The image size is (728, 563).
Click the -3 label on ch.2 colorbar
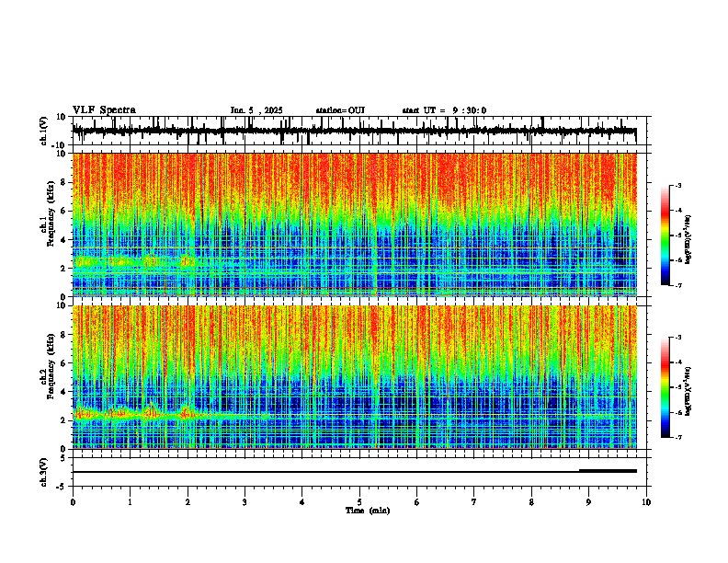(x=678, y=338)
